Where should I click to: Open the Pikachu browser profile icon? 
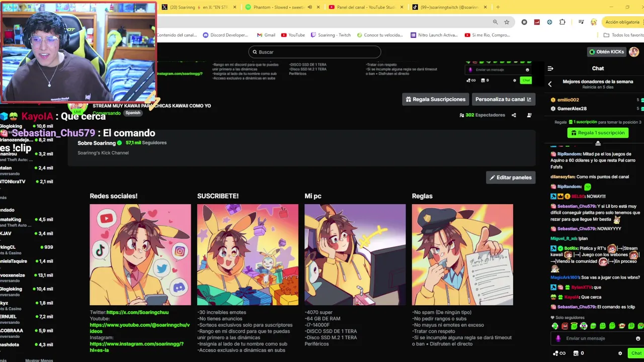(594, 22)
